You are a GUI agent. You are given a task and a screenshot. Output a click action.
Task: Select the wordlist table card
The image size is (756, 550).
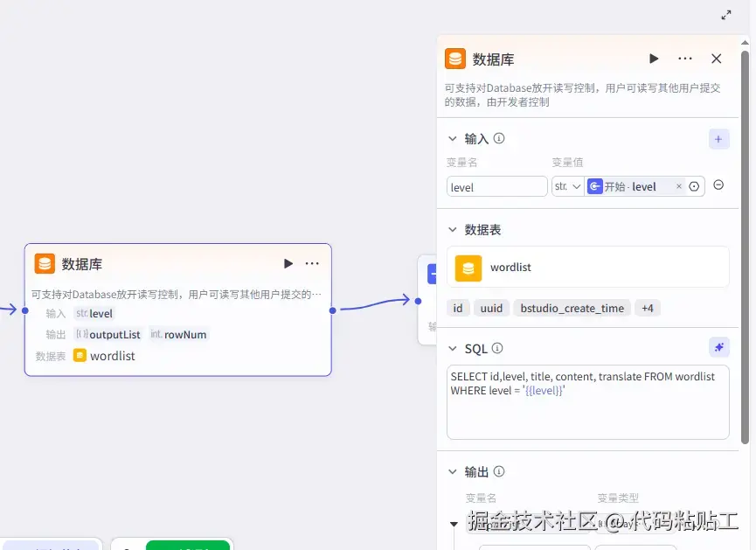[587, 268]
